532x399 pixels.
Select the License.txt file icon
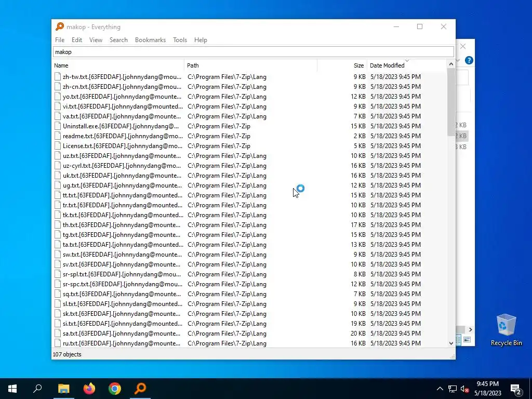(x=58, y=146)
